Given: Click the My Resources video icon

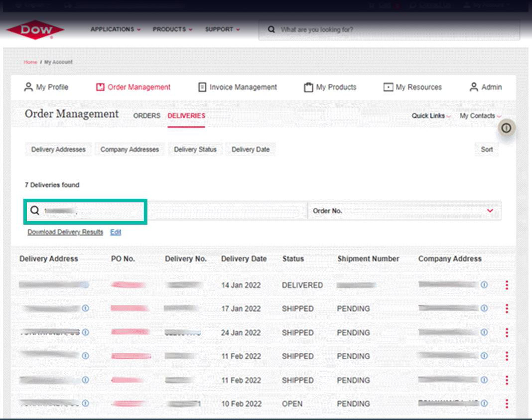Looking at the screenshot, I should (390, 87).
